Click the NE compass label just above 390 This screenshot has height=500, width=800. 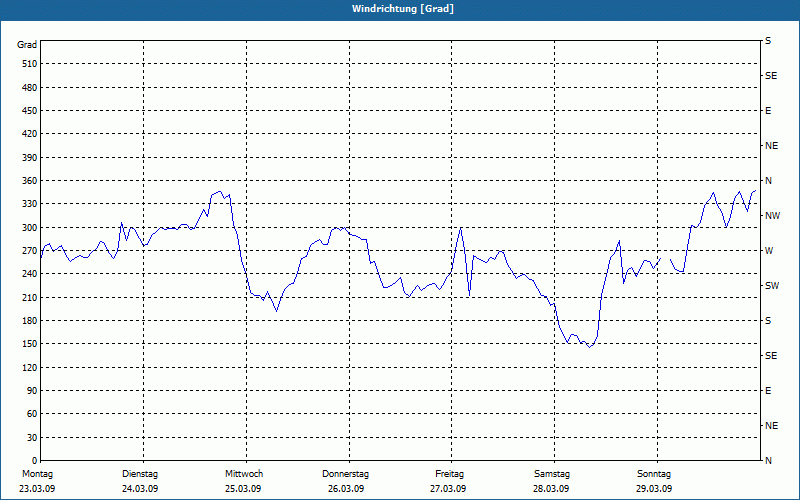[771, 146]
